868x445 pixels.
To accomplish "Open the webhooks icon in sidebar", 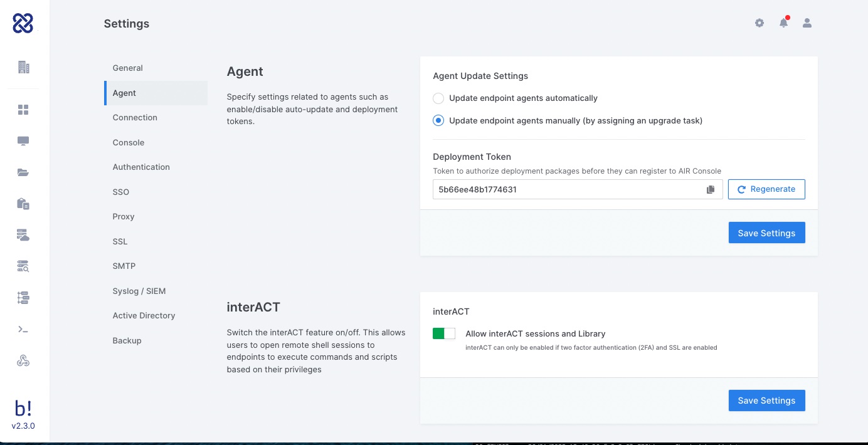I will [x=24, y=361].
